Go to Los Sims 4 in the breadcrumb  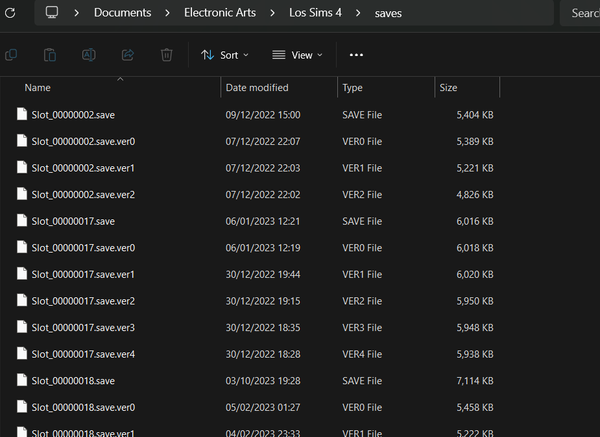tap(315, 13)
